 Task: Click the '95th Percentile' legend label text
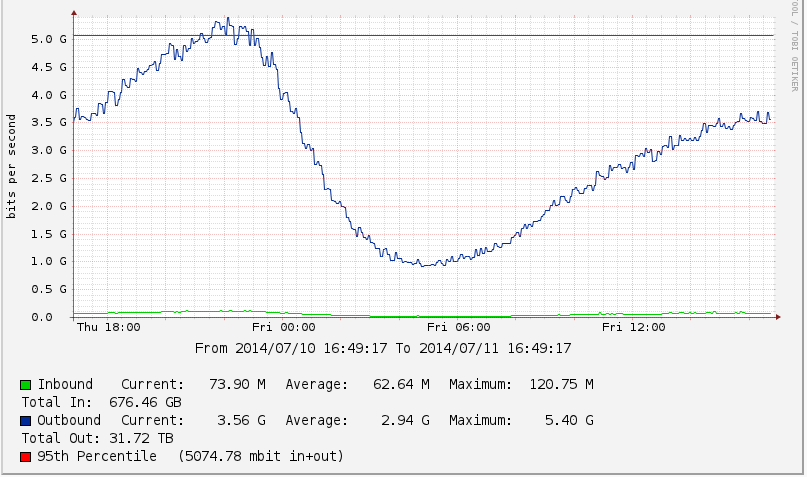97,456
